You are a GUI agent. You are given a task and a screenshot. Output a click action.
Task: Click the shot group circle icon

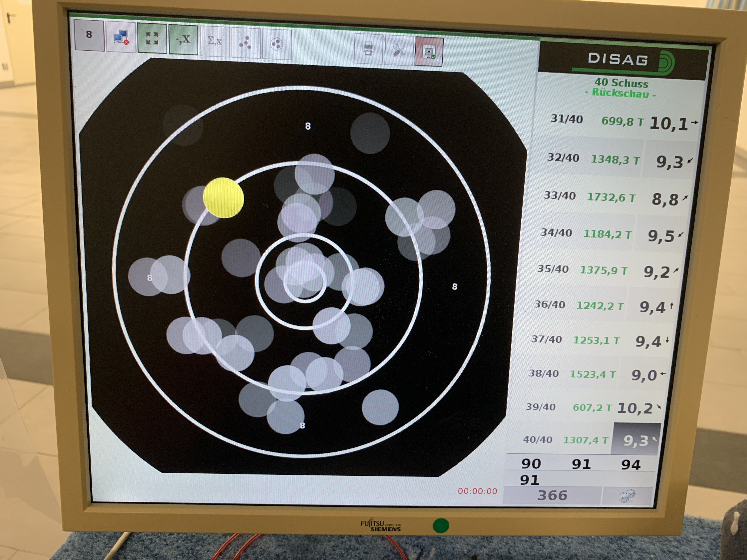(277, 44)
